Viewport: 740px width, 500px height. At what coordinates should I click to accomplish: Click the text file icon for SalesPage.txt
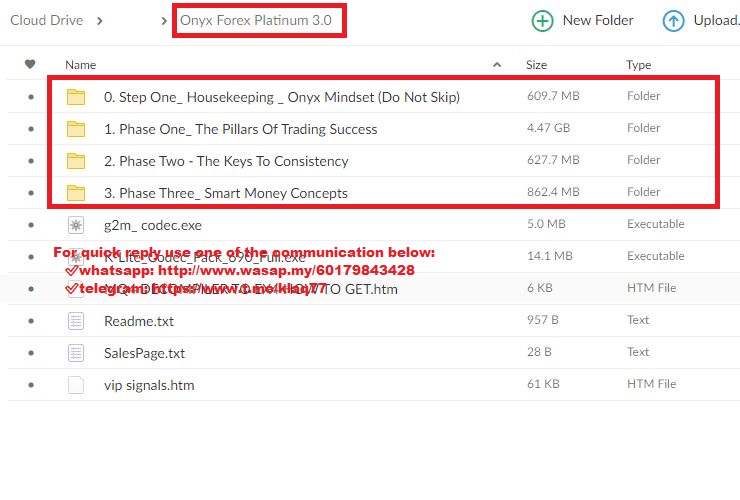point(76,353)
